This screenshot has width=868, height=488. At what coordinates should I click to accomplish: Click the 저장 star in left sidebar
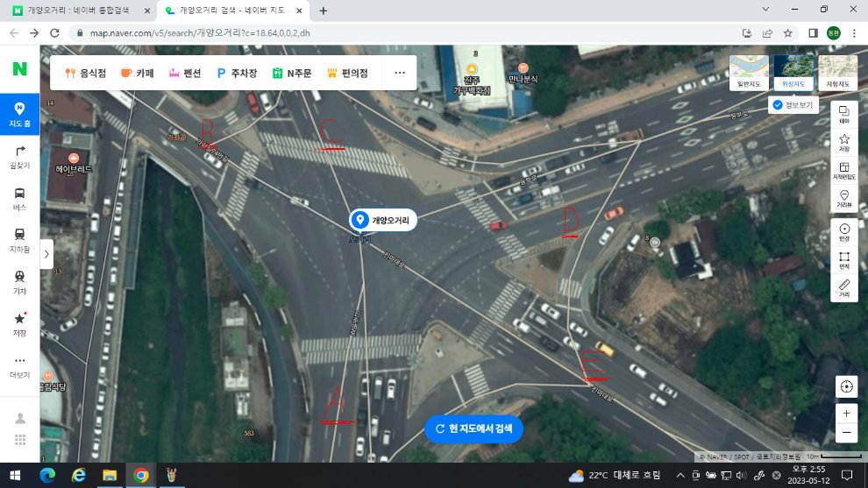19,322
